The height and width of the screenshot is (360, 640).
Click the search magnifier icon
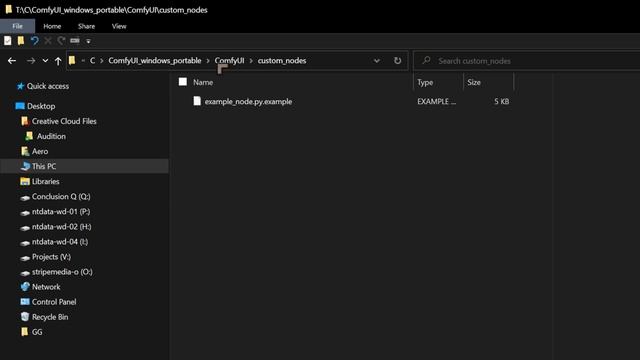click(427, 60)
